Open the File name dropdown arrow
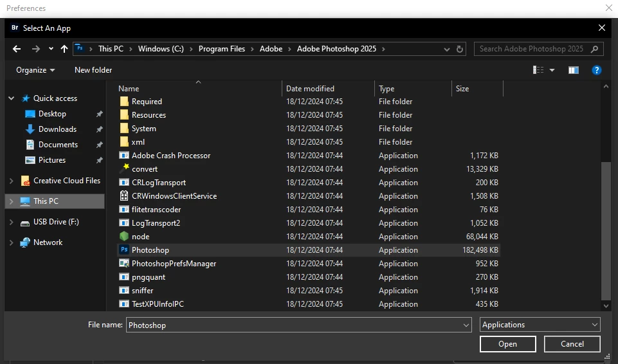Viewport: 618px width, 364px height. (x=466, y=325)
